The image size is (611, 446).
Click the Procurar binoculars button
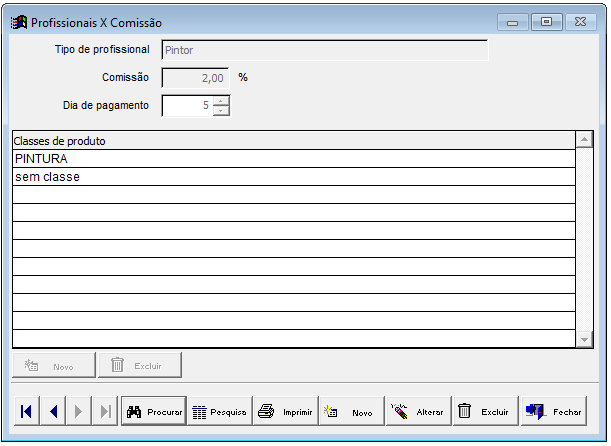pos(154,411)
